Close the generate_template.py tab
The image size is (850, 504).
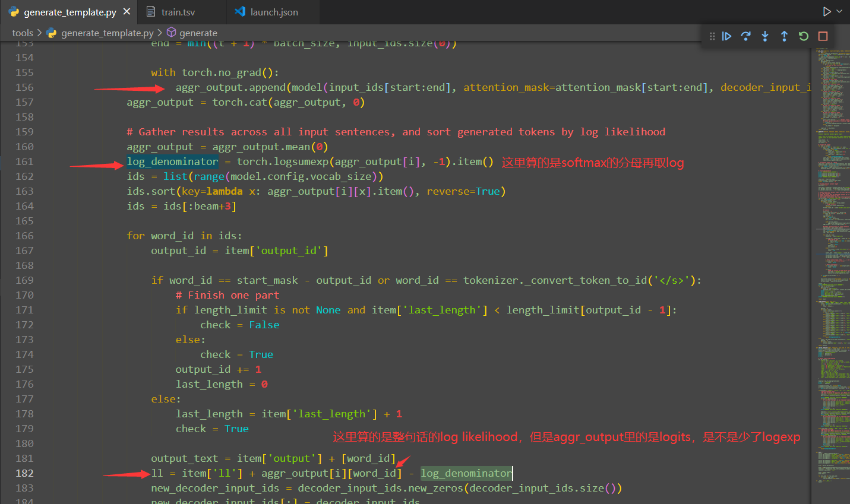click(x=127, y=12)
